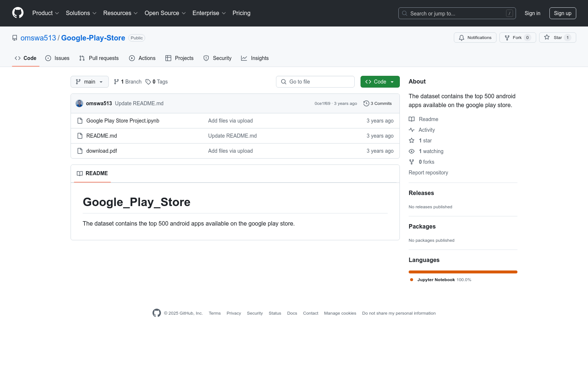Expand the main branch selector

tap(89, 82)
